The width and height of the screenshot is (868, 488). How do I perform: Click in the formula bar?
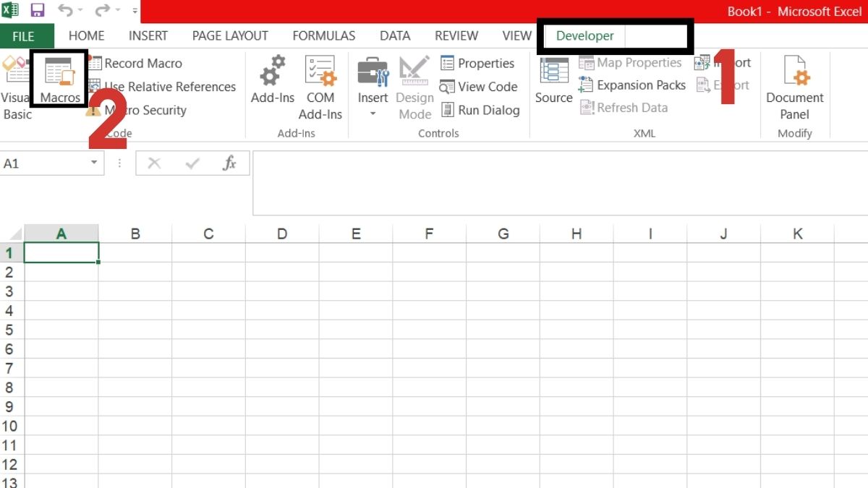click(560, 183)
